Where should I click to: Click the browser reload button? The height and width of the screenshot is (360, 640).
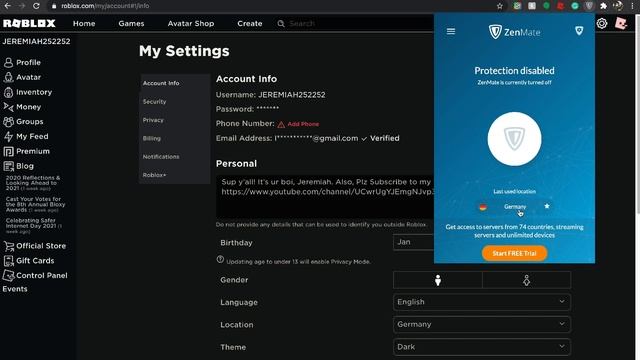pos(36,6)
